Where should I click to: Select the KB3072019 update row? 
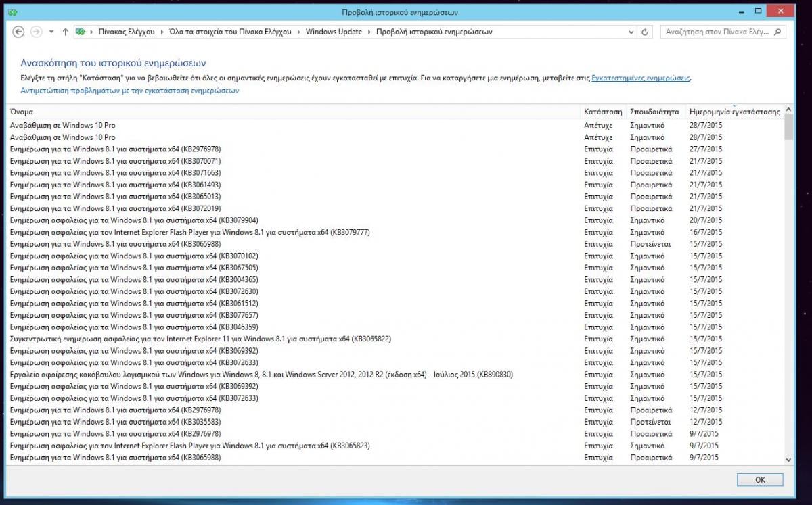click(x=396, y=208)
